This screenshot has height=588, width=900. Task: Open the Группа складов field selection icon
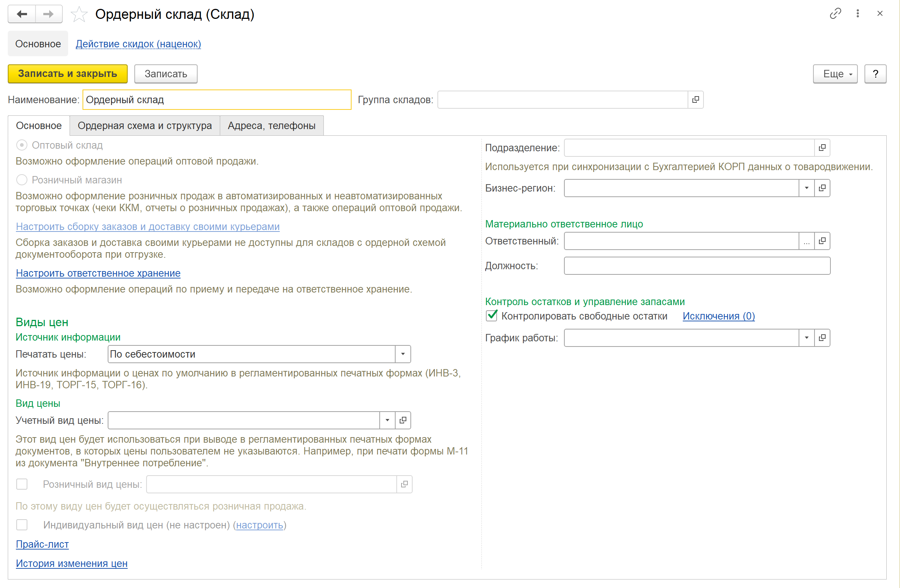pyautogui.click(x=695, y=100)
